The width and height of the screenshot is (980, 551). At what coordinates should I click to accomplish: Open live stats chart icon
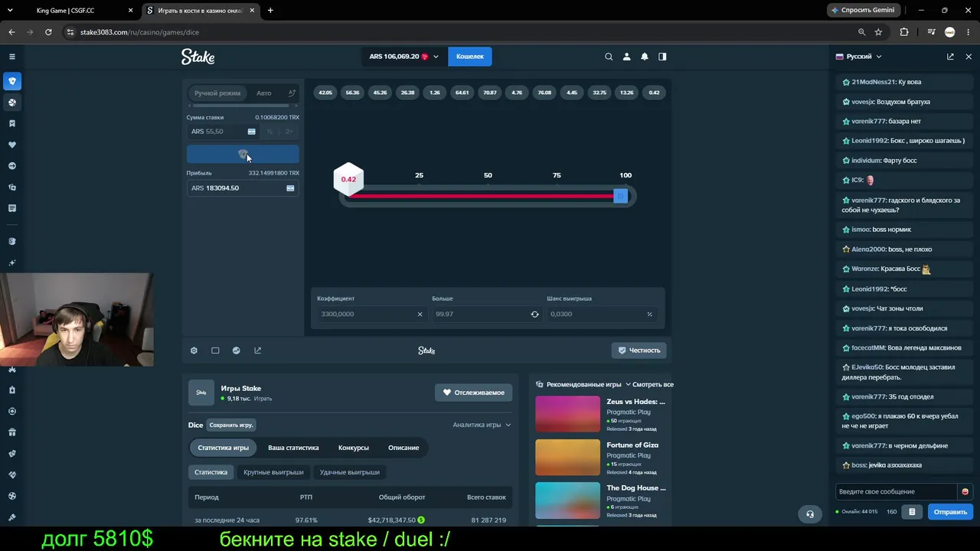[236, 350]
